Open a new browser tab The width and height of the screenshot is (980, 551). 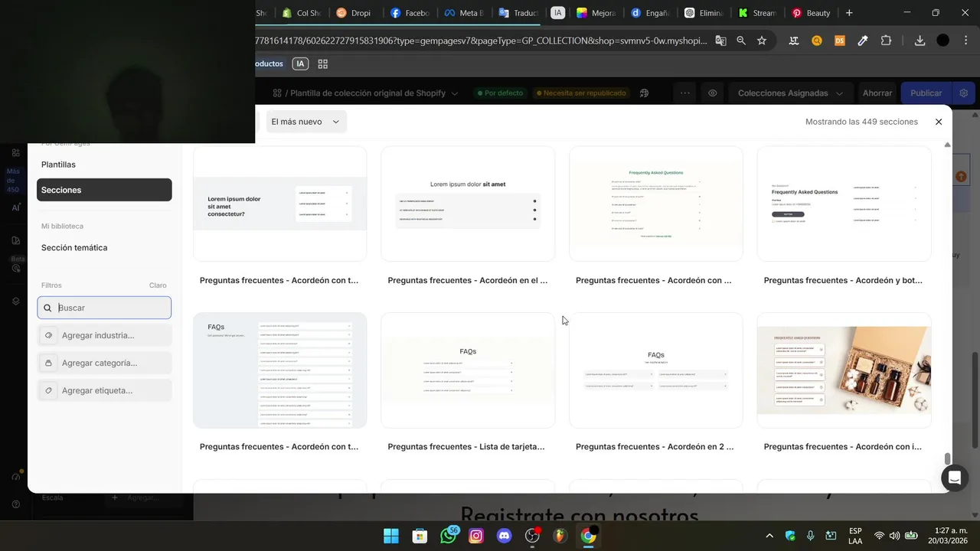[849, 13]
